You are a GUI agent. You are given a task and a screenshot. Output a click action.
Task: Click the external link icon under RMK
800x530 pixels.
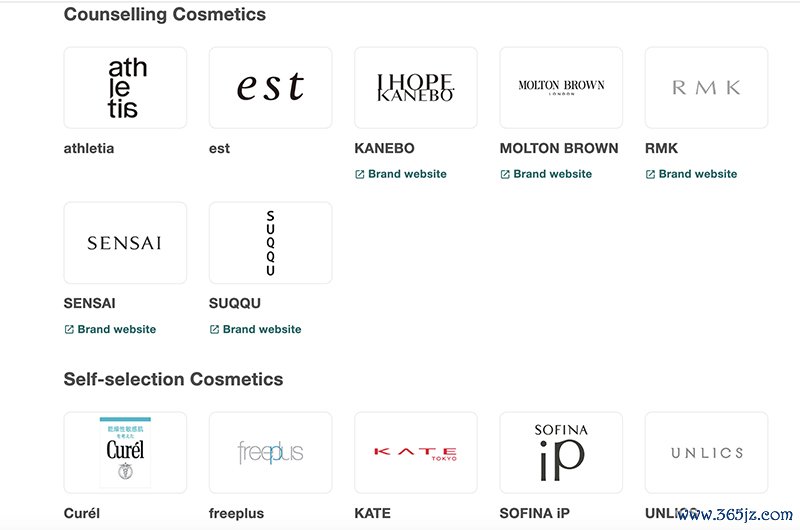pyautogui.click(x=650, y=174)
